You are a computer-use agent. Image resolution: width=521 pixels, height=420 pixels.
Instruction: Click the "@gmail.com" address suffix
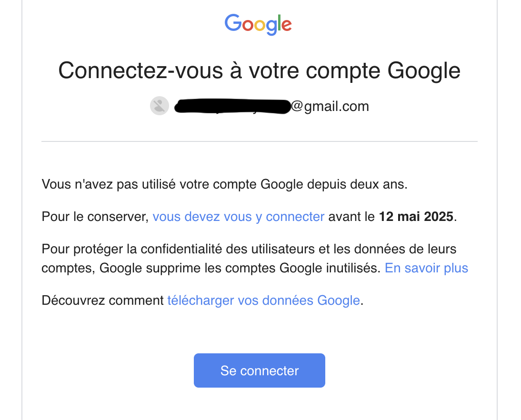[330, 106]
